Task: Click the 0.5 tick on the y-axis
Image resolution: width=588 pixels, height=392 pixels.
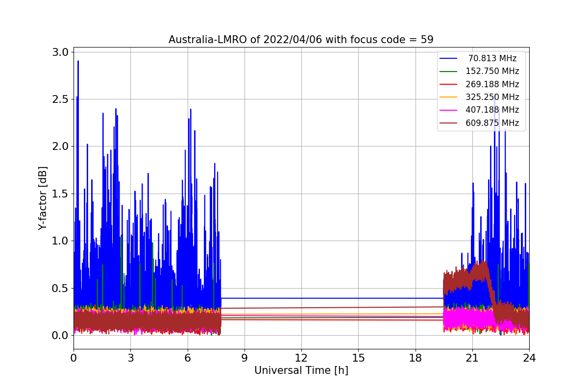Action: (60, 288)
